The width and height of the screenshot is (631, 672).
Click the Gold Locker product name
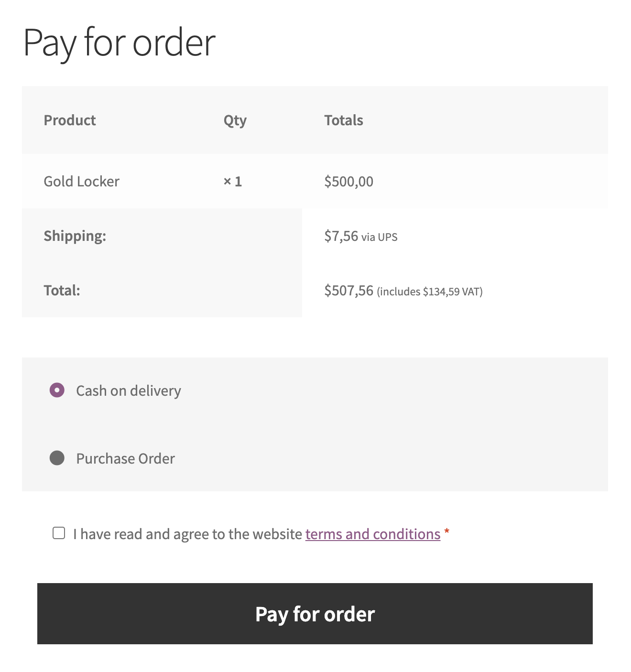click(x=81, y=182)
